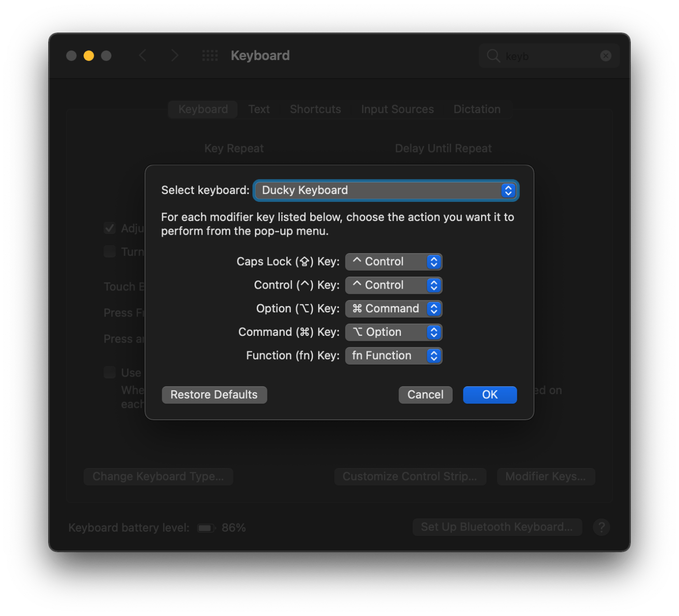Clear the search field with the x icon

coord(606,56)
